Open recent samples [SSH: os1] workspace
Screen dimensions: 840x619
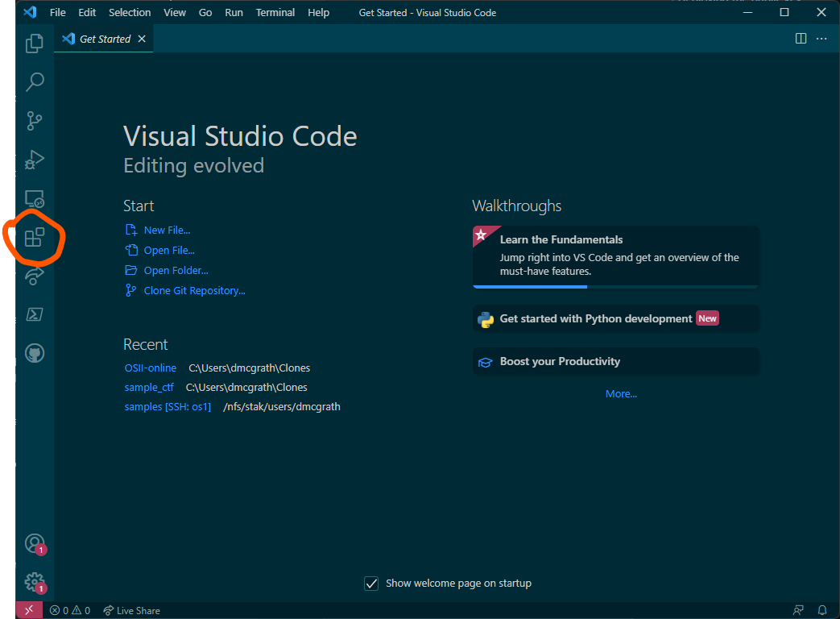[168, 406]
